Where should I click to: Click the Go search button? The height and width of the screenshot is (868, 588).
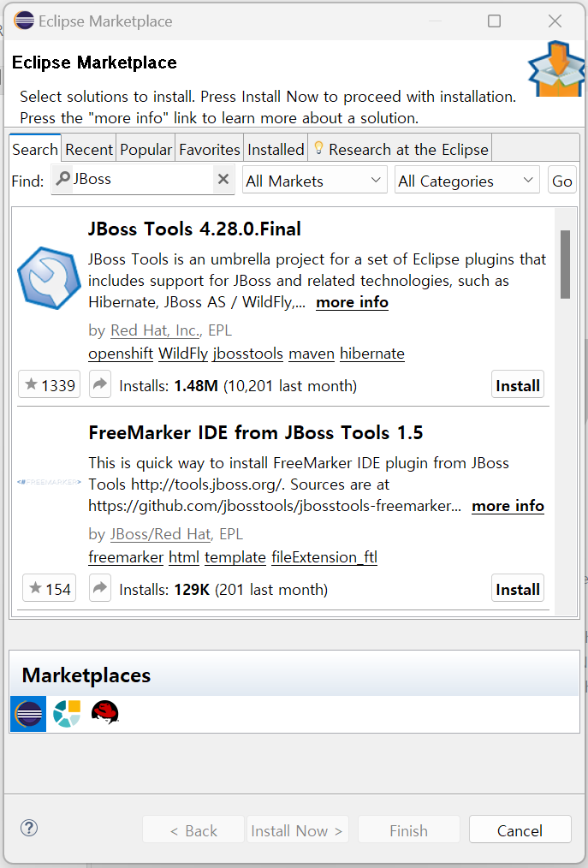point(562,181)
